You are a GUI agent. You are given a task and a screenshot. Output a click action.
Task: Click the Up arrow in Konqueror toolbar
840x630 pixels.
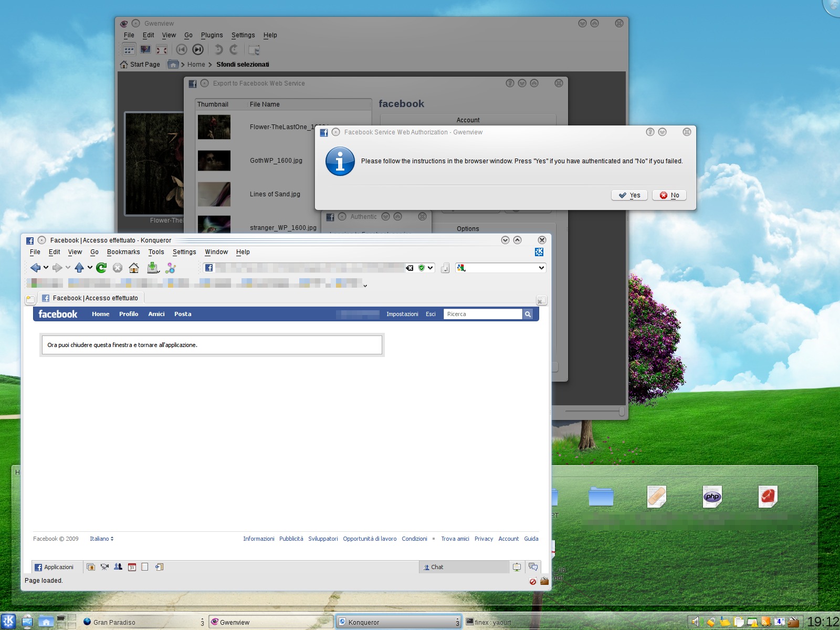point(79,268)
